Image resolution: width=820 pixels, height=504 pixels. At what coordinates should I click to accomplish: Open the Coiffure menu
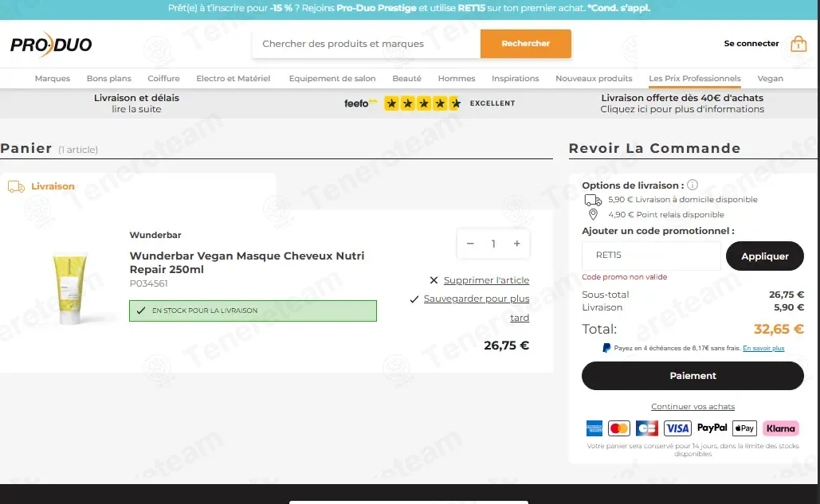(163, 78)
